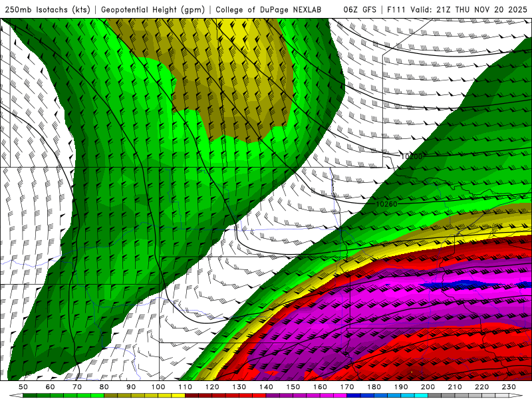Click the 180 legend label
The height and width of the screenshot is (399, 532).
(374, 387)
